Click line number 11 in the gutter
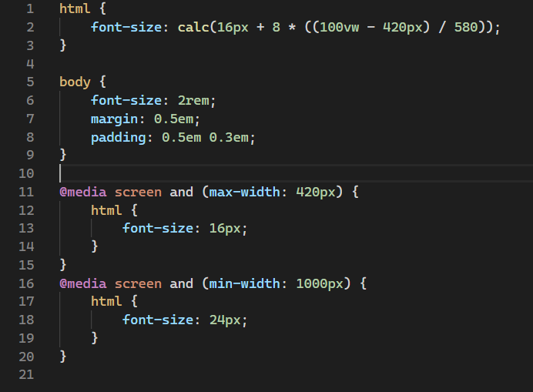 point(26,192)
